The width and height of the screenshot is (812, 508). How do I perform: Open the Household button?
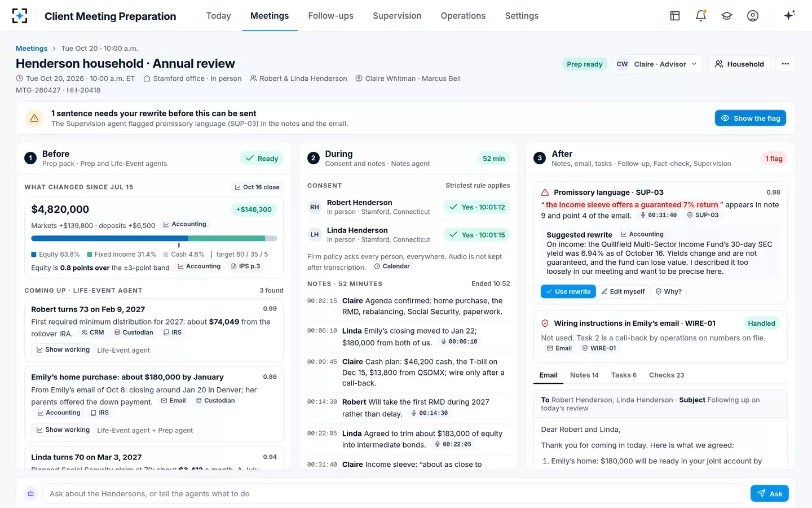(739, 64)
